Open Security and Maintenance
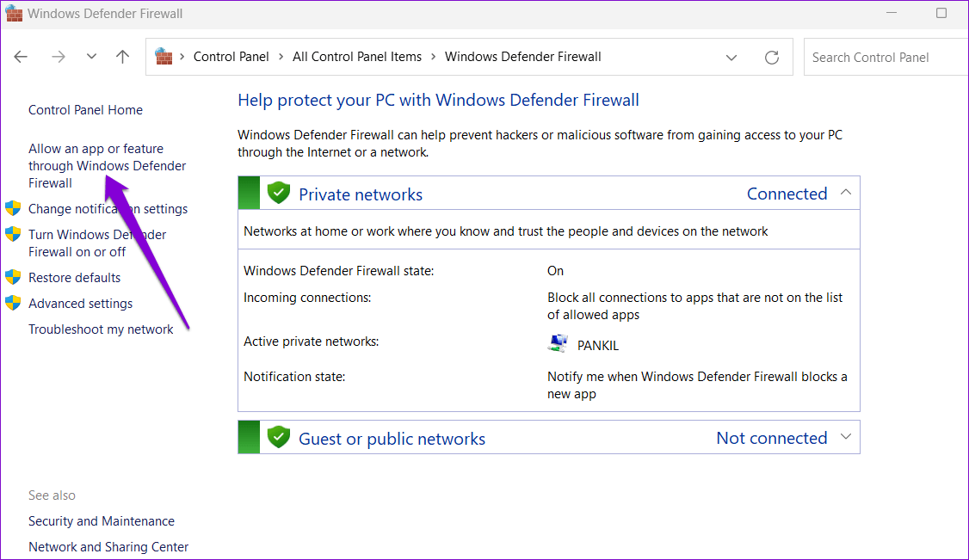Screen dimensions: 969x560 tap(101, 520)
